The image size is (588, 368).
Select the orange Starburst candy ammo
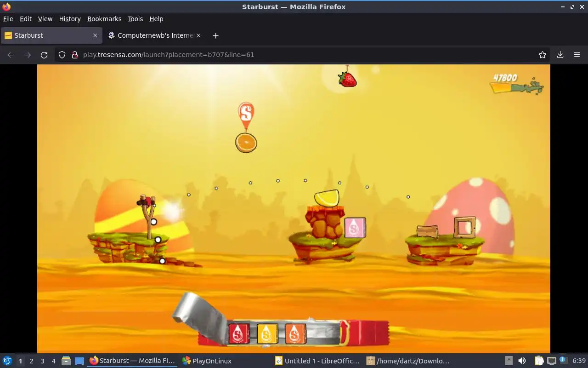[295, 333]
